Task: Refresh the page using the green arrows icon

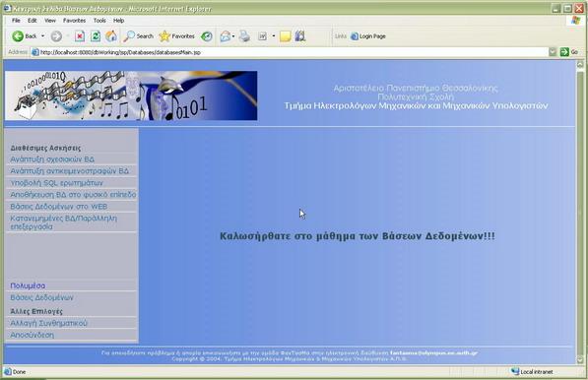Action: pyautogui.click(x=96, y=36)
